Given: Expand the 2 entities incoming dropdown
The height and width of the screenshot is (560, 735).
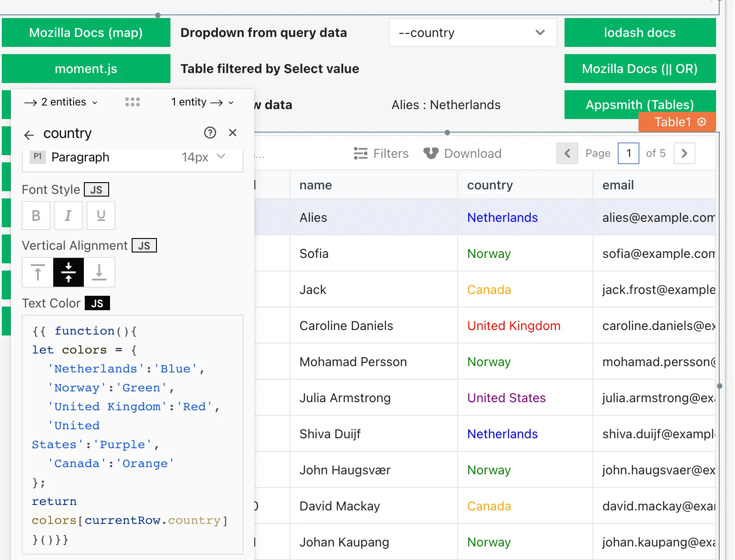Looking at the screenshot, I should pos(61,102).
